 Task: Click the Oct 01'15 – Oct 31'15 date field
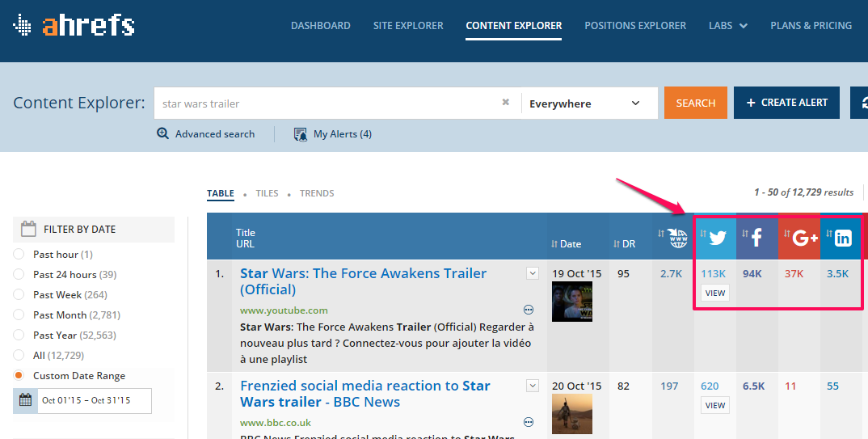click(x=94, y=400)
